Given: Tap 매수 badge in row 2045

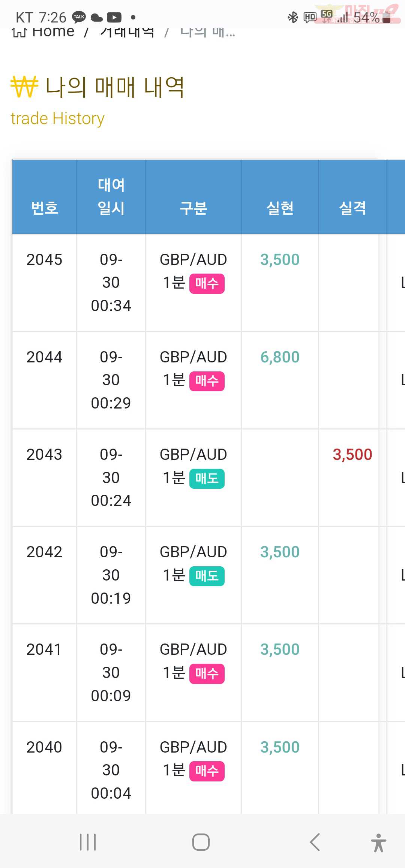Looking at the screenshot, I should 207,284.
